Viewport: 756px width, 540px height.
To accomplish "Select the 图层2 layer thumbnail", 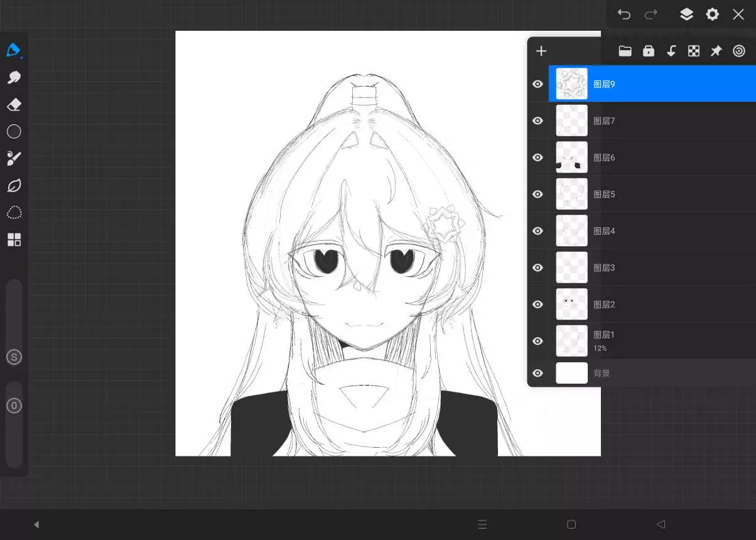I will pos(571,304).
